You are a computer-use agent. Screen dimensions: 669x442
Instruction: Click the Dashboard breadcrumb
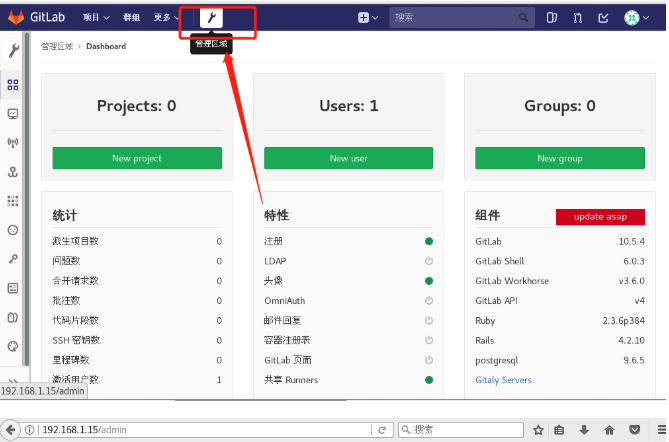coord(106,46)
